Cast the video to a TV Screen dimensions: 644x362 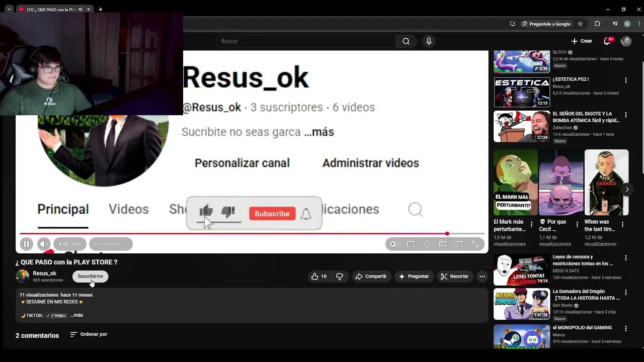(459, 244)
